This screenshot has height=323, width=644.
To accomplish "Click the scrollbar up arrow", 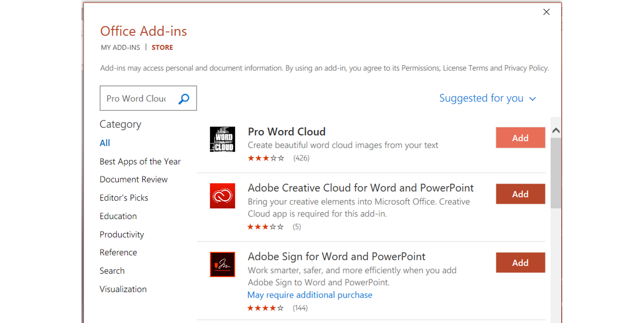I will (556, 130).
